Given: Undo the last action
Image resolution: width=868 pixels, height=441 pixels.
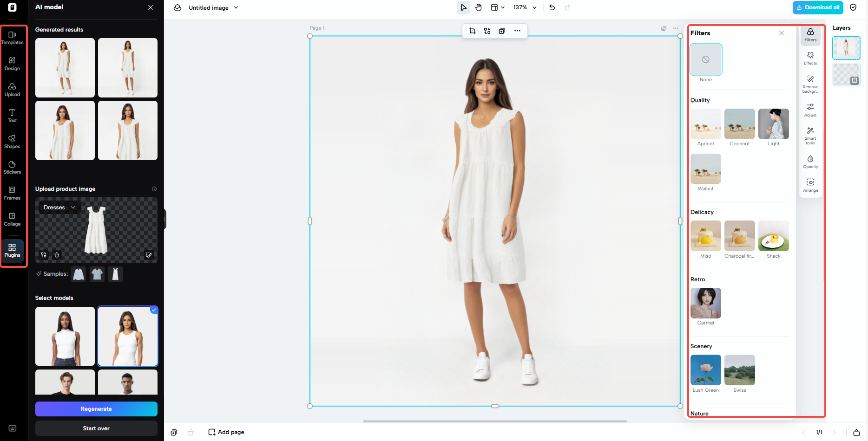Looking at the screenshot, I should [552, 7].
